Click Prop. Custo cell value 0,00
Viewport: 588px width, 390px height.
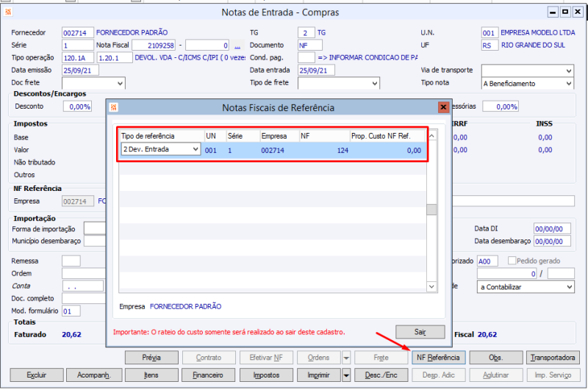[414, 151]
